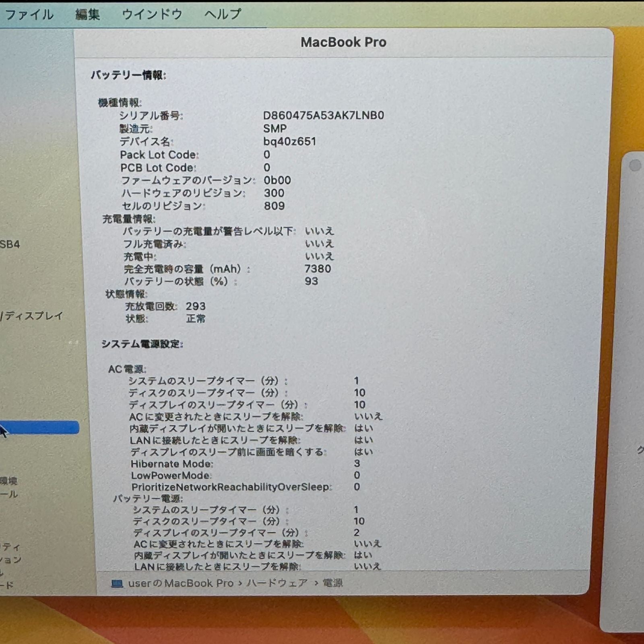
Task: Click cell revision value '809'
Action: [275, 206]
